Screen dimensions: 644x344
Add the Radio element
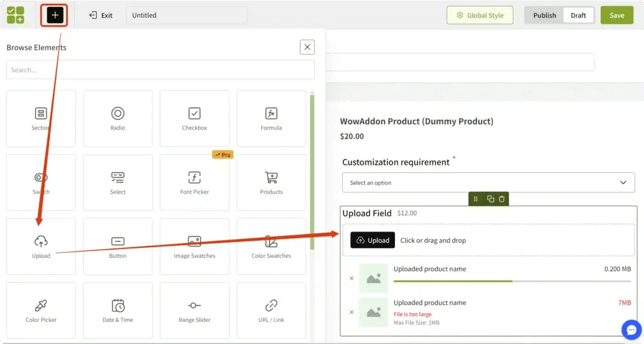118,118
